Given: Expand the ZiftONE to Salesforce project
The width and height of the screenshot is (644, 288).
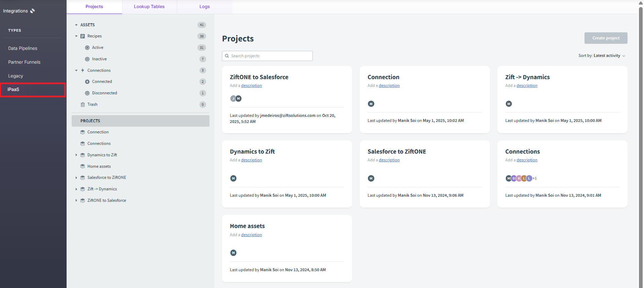Looking at the screenshot, I should (x=76, y=200).
